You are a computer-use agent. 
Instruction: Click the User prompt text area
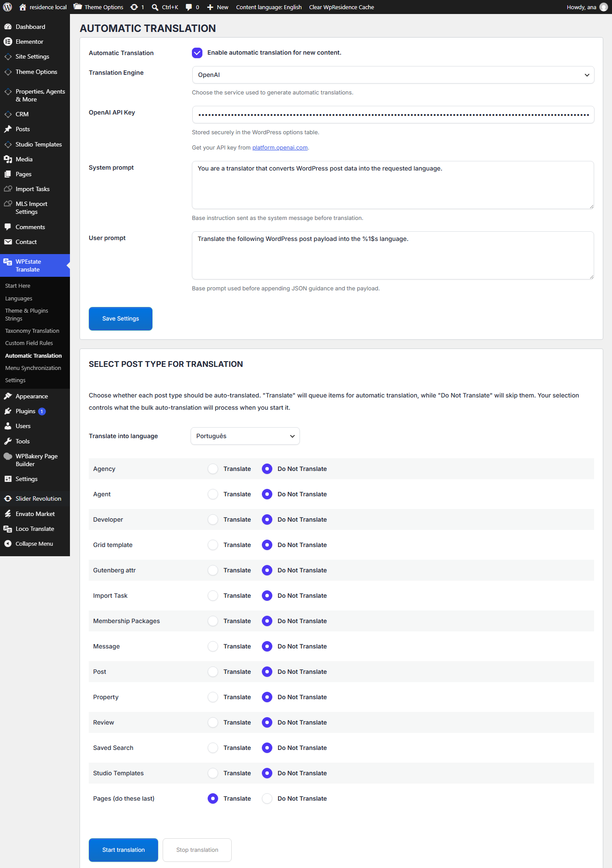[x=393, y=255]
